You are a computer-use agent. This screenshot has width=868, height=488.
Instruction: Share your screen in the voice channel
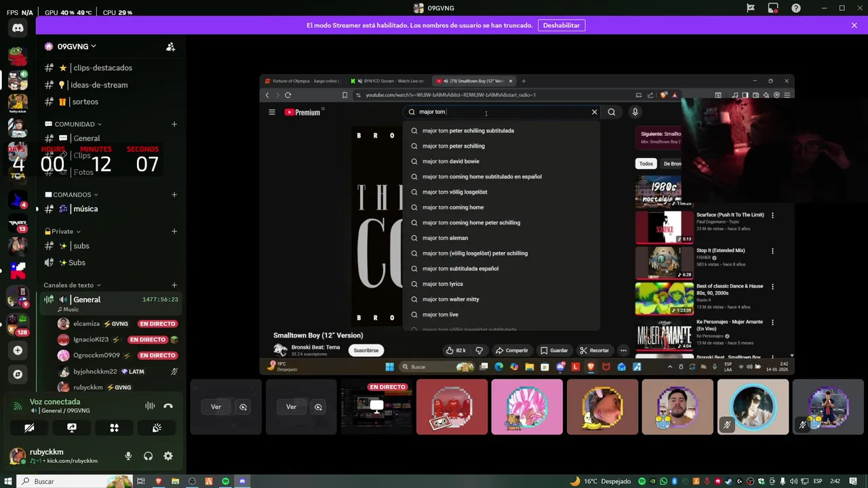[x=72, y=428]
